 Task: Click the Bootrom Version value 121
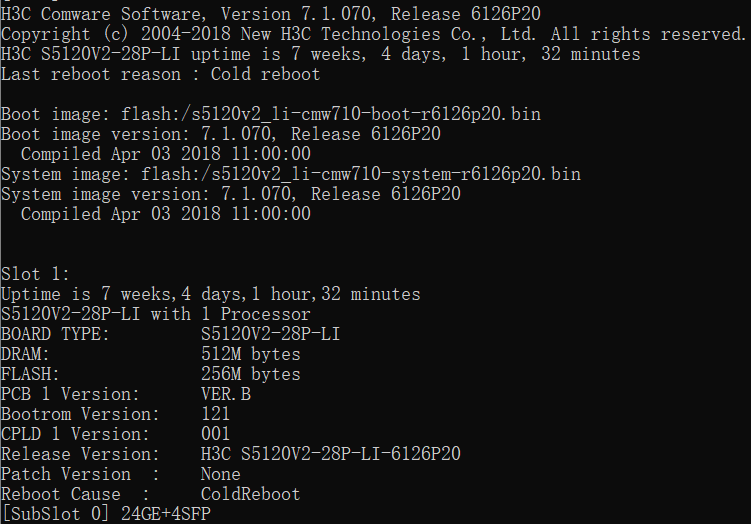coord(215,414)
